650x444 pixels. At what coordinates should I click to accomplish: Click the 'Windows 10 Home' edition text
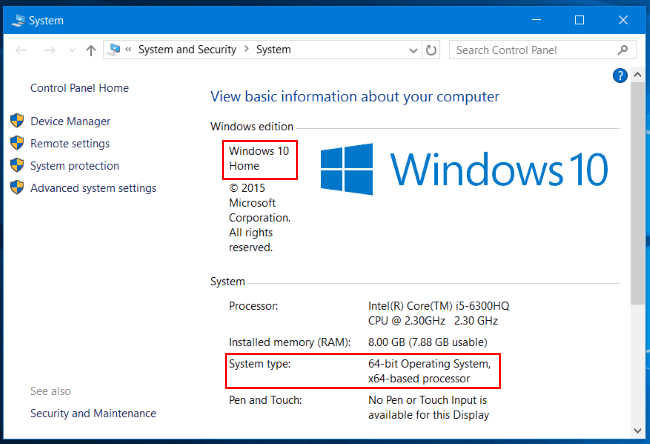pyautogui.click(x=259, y=158)
